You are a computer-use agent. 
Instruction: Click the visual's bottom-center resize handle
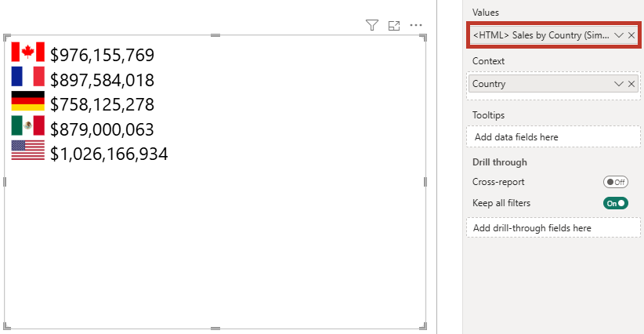[215, 329]
